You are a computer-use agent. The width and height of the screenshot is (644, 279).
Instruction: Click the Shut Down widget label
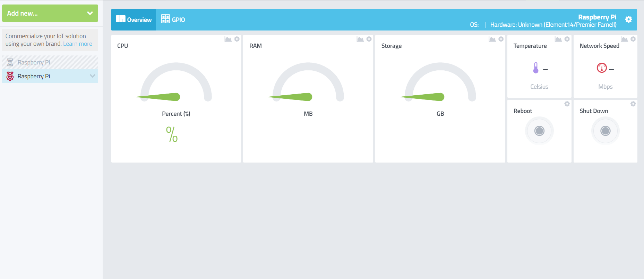point(594,111)
